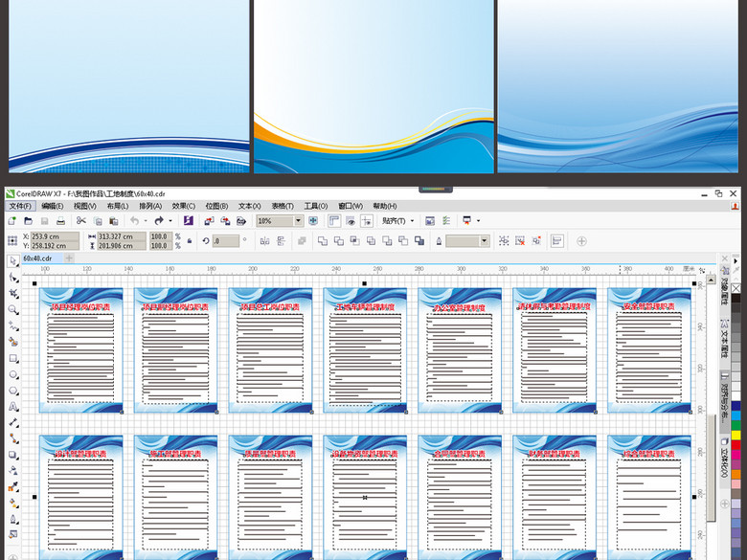Toggle the lock ratio padlock
Screen dimensions: 747x560
[178, 241]
